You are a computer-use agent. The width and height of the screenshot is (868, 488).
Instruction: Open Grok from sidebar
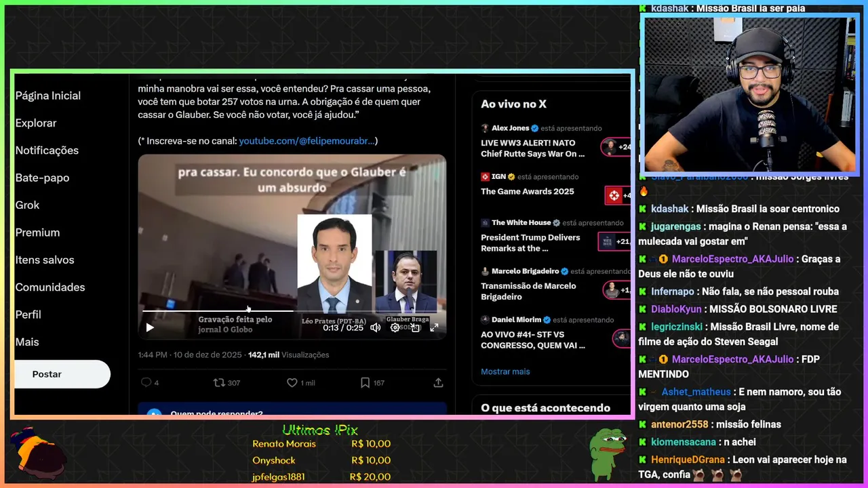click(x=27, y=205)
